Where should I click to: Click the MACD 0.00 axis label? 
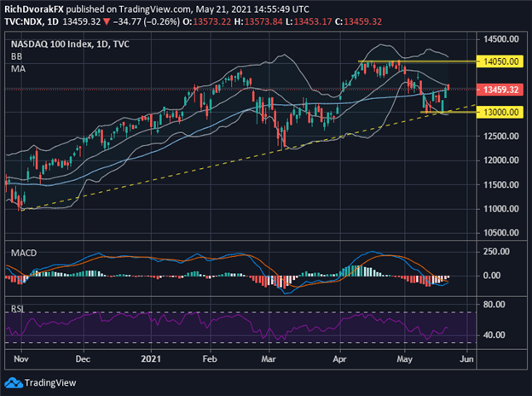pyautogui.click(x=492, y=276)
